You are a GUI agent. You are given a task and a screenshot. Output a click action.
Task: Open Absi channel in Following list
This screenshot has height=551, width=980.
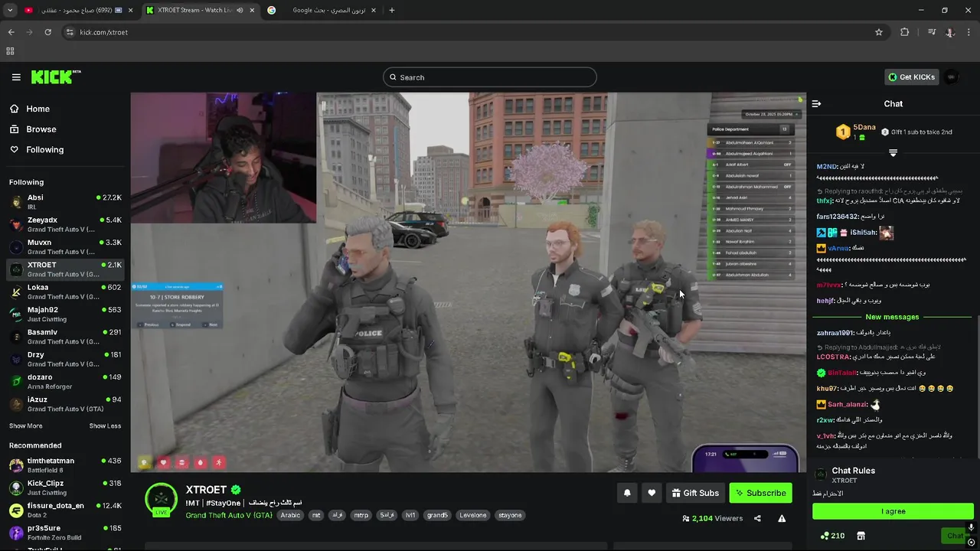coord(65,202)
